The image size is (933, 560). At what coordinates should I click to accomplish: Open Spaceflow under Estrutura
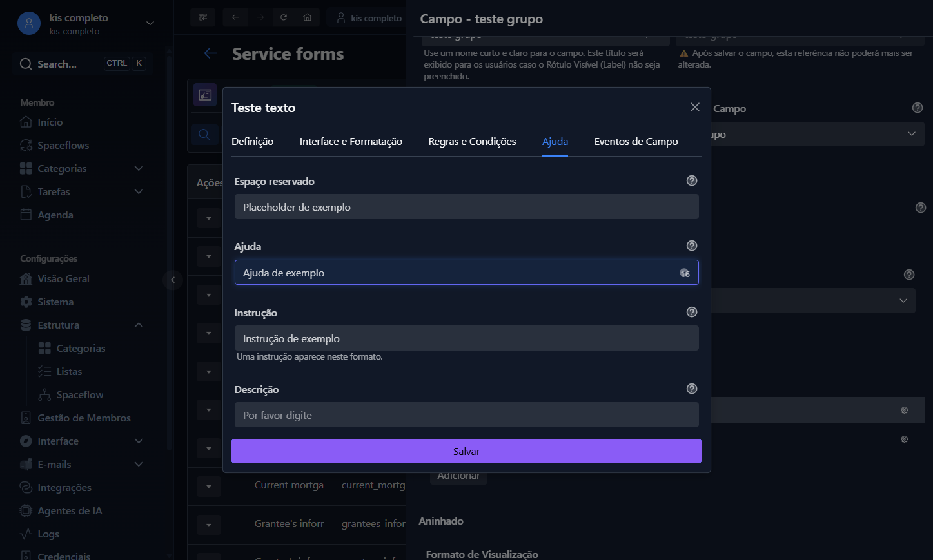80,394
